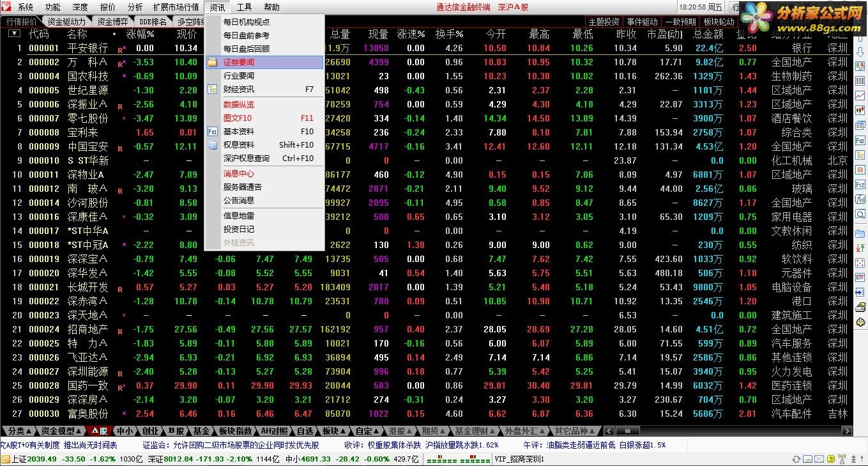Click the 板块轮动 button
The width and height of the screenshot is (868, 466).
(x=719, y=22)
